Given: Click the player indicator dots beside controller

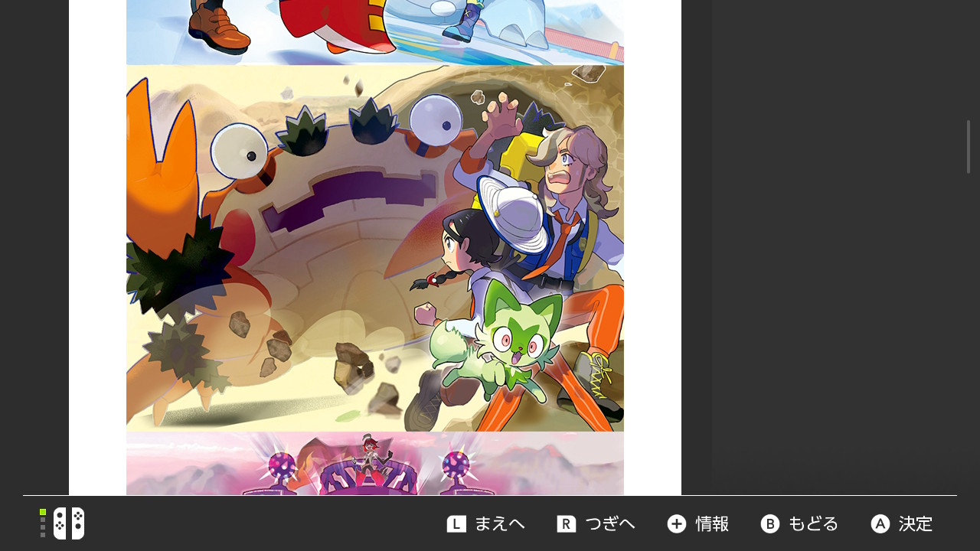Looking at the screenshot, I should pos(43,523).
